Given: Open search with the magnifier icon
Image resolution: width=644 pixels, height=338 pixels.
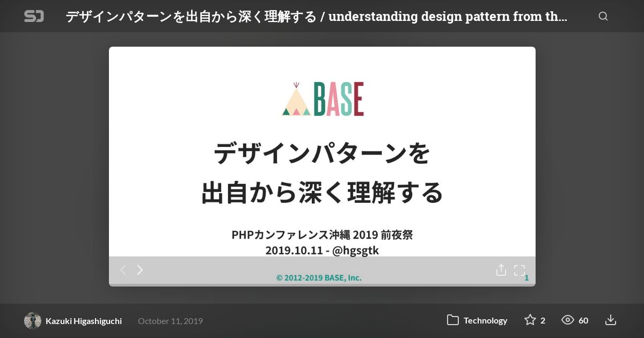Looking at the screenshot, I should (x=603, y=16).
